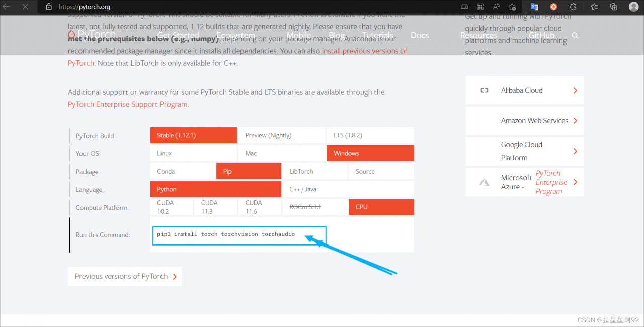The width and height of the screenshot is (644, 327).
Task: Click the orange round extension icon
Action: (553, 7)
